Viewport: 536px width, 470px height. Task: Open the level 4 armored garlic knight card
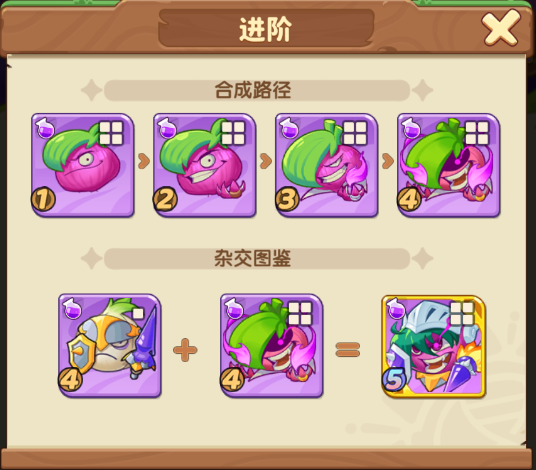[109, 345]
